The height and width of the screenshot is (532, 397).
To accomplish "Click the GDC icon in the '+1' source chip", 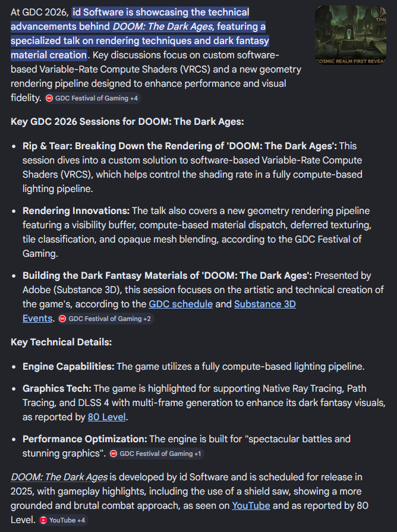I will tap(114, 454).
